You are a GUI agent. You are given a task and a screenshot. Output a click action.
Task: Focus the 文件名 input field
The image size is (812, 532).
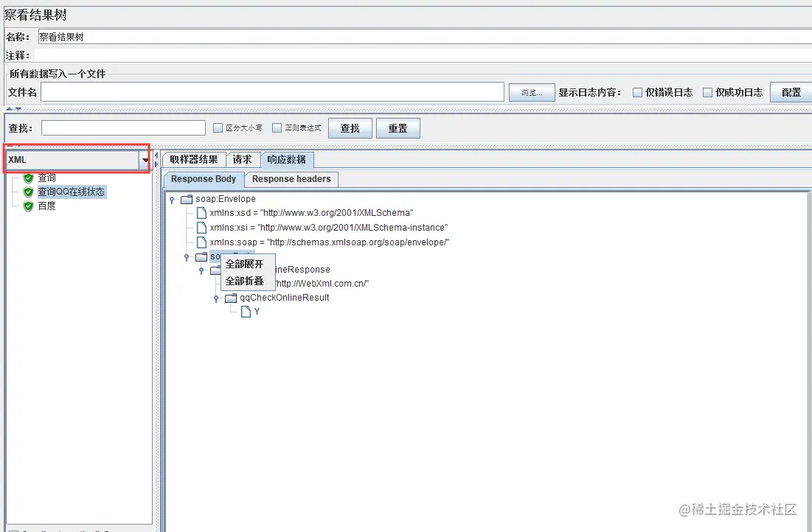(x=272, y=92)
